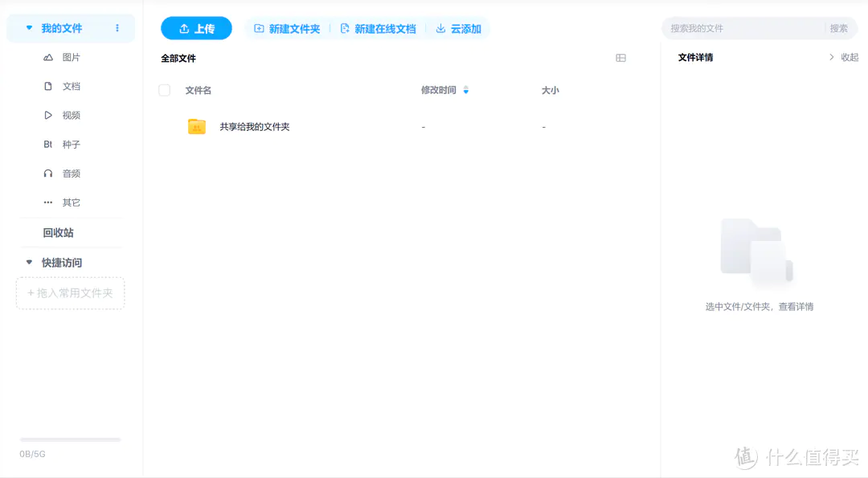The image size is (868, 478).
Task: Click the 0B/5G storage usage bar
Action: 70,439
